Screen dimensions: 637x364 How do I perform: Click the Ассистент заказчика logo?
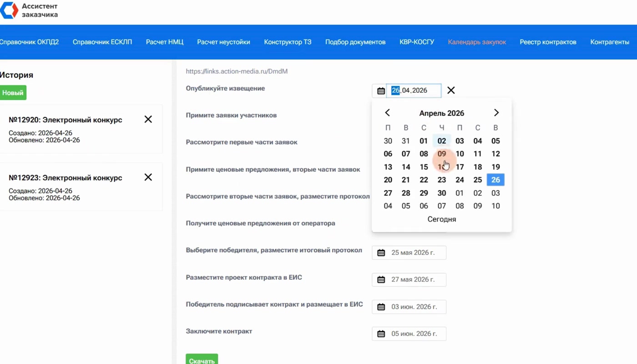point(29,10)
